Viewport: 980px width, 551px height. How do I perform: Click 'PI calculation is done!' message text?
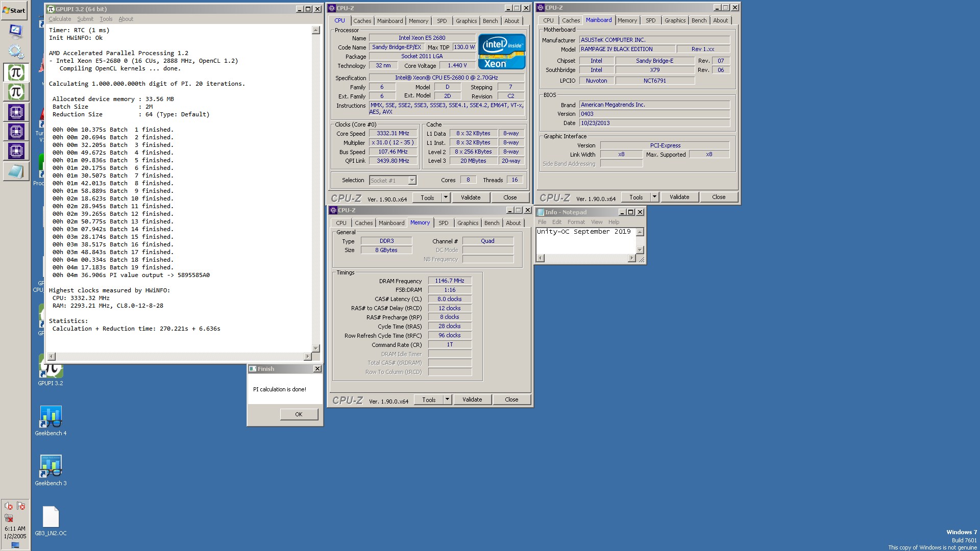(280, 389)
